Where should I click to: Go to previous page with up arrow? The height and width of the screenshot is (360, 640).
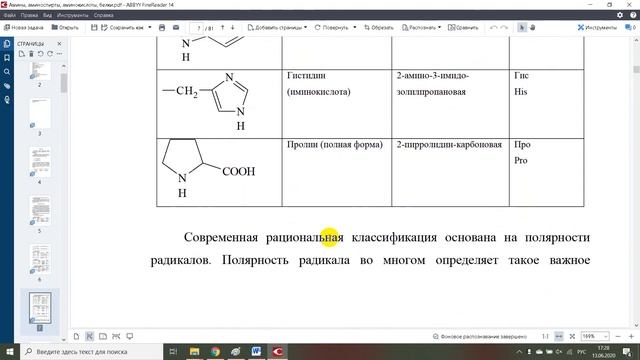coord(222,27)
